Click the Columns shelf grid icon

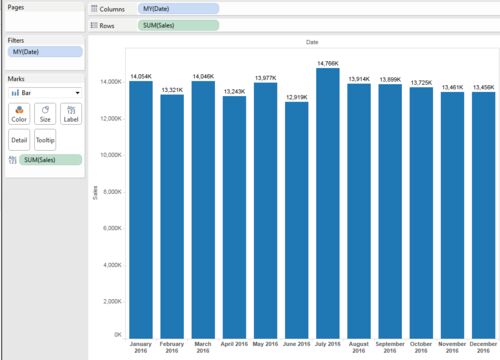[x=94, y=9]
